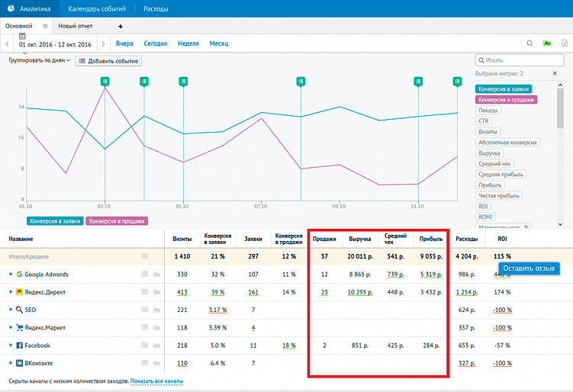573x392 pixels.
Task: Enable the ROI metric tag
Action: pyautogui.click(x=484, y=206)
